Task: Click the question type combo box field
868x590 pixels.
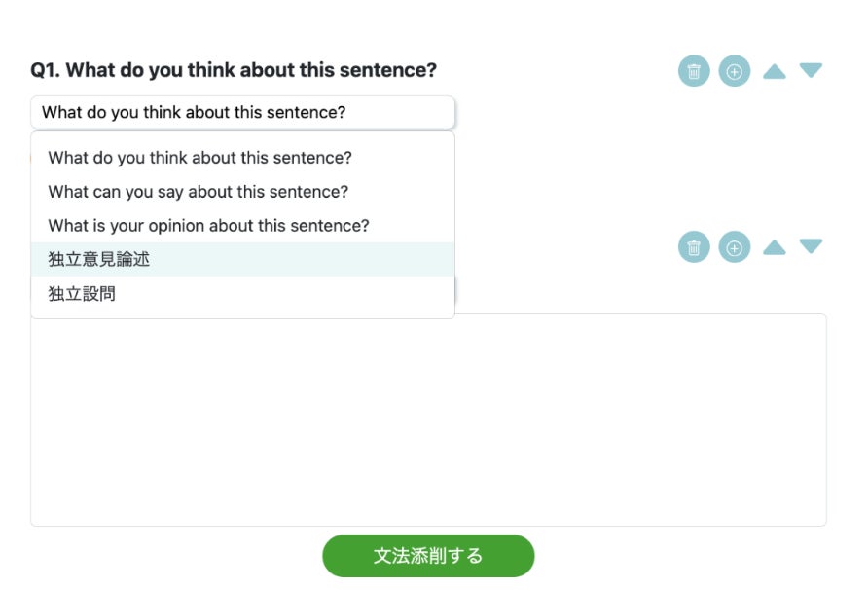Action: (x=242, y=113)
